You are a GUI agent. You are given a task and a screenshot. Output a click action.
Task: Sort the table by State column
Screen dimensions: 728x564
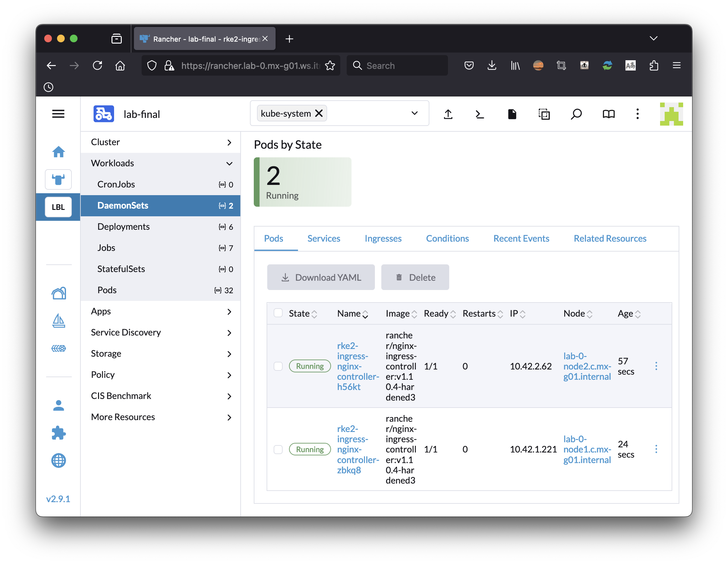(303, 313)
